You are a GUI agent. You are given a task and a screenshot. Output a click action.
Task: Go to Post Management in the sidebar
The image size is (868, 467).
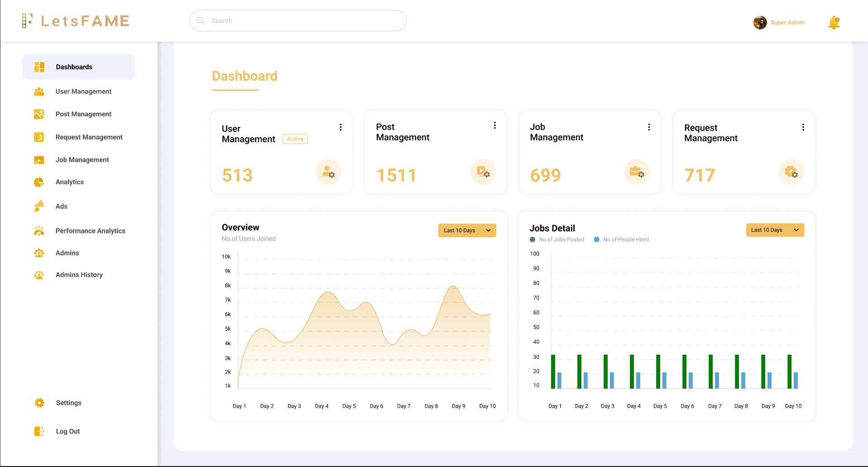click(83, 114)
